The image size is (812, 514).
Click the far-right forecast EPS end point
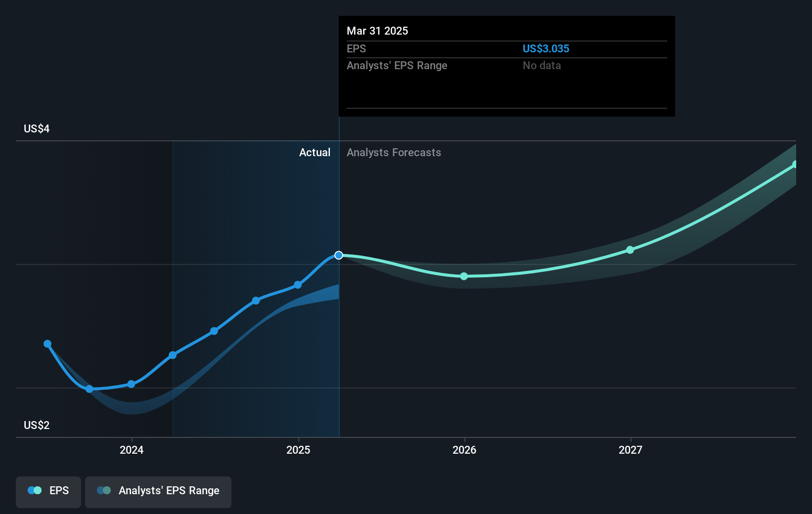click(x=795, y=165)
